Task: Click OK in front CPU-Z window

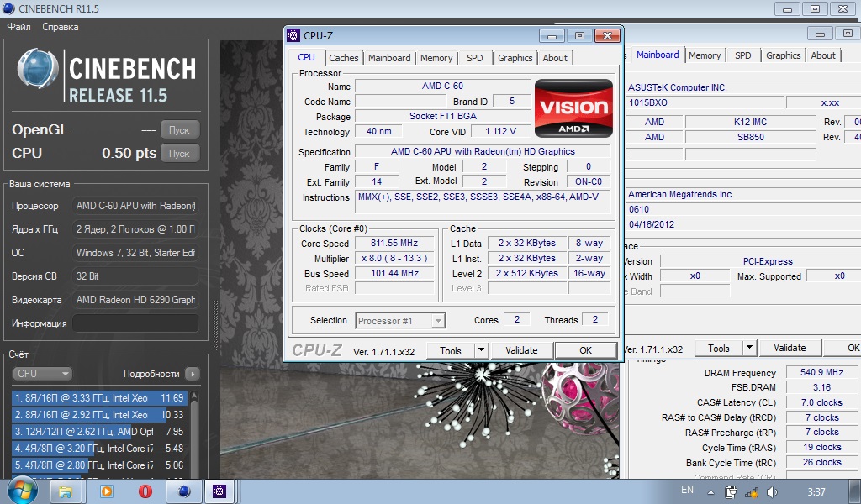Action: (x=586, y=350)
